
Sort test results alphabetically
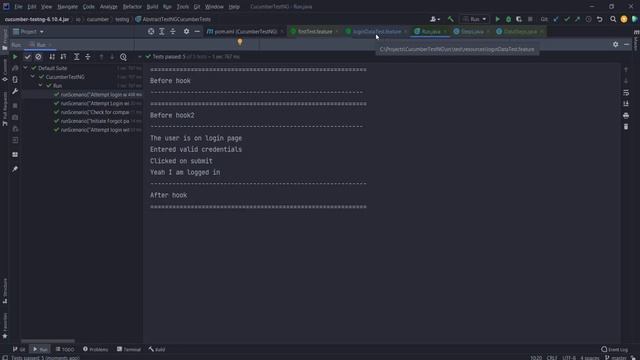[x=52, y=57]
